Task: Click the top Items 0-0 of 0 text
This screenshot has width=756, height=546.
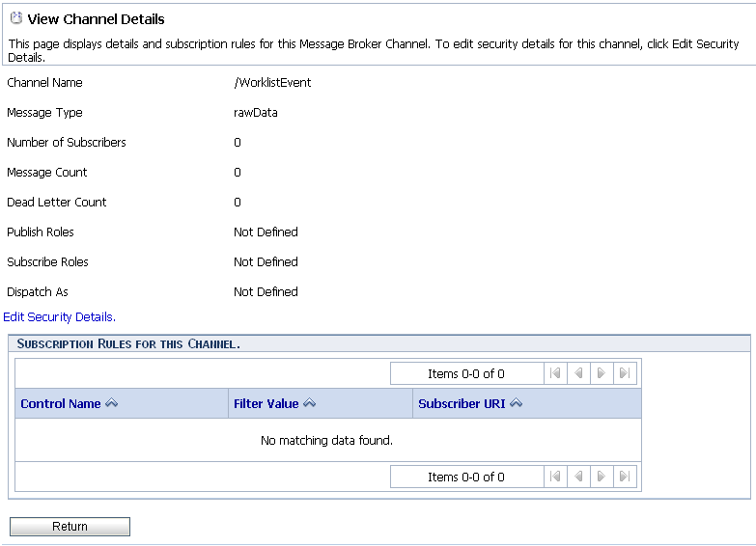Action: pos(466,374)
